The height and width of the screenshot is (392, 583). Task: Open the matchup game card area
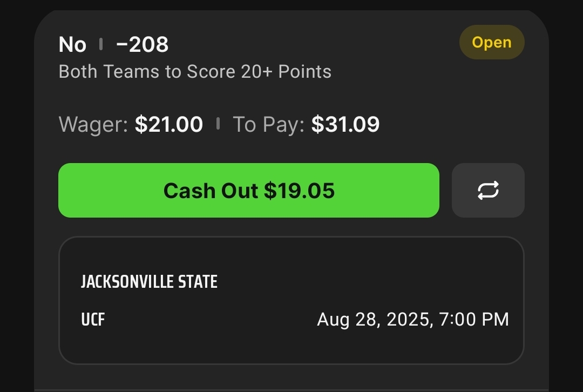291,301
